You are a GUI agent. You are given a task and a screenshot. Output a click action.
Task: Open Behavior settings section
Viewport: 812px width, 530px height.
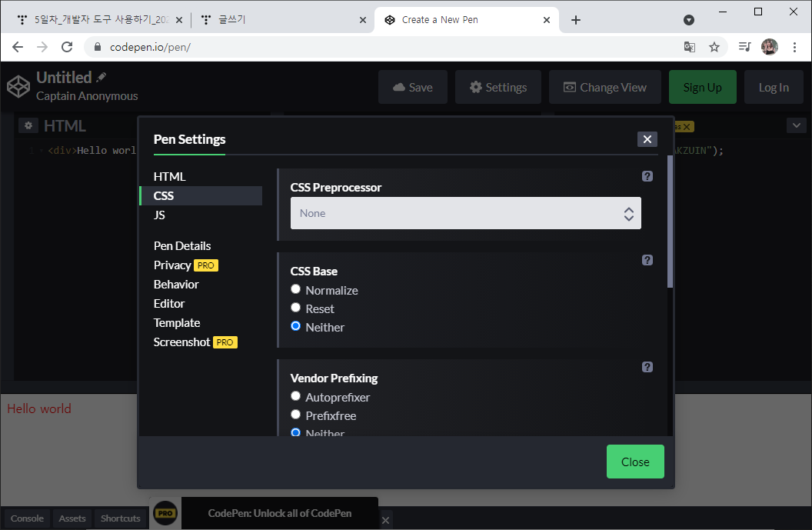pyautogui.click(x=176, y=285)
